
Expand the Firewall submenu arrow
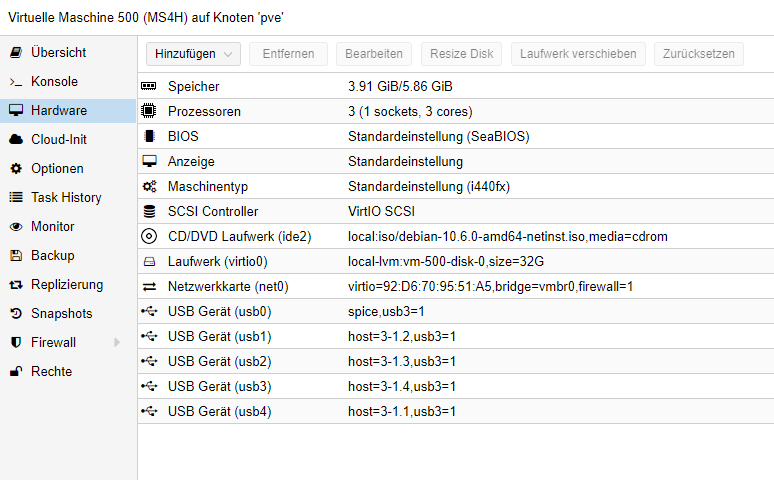(117, 343)
